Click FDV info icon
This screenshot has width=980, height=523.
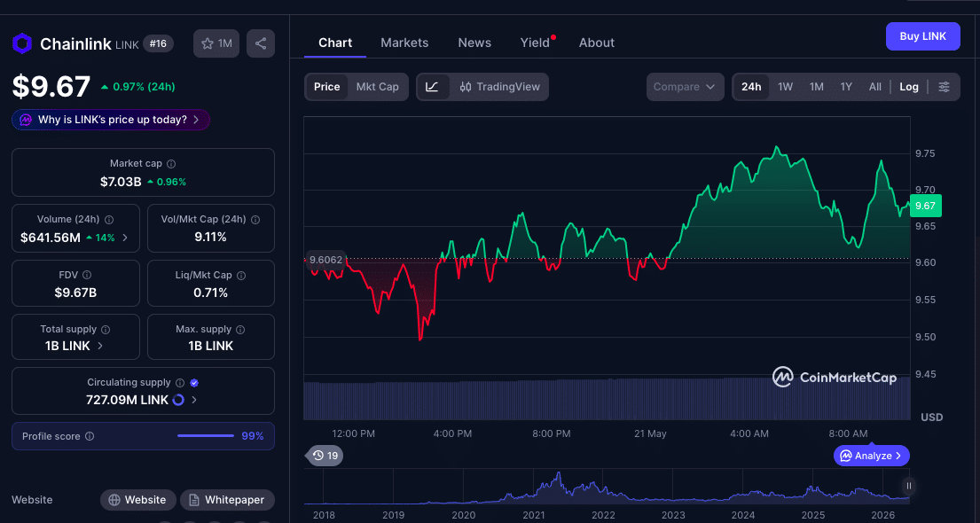[87, 275]
